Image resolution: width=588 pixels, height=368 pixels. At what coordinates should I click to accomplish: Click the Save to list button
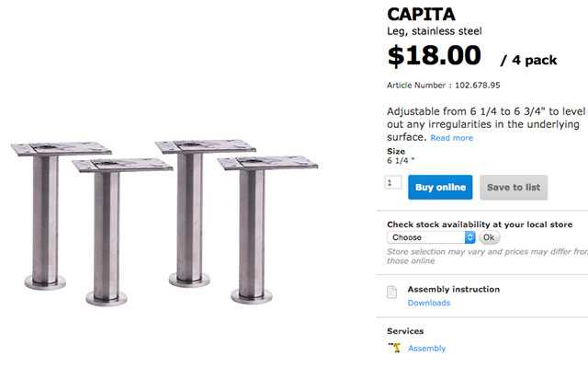coord(514,187)
